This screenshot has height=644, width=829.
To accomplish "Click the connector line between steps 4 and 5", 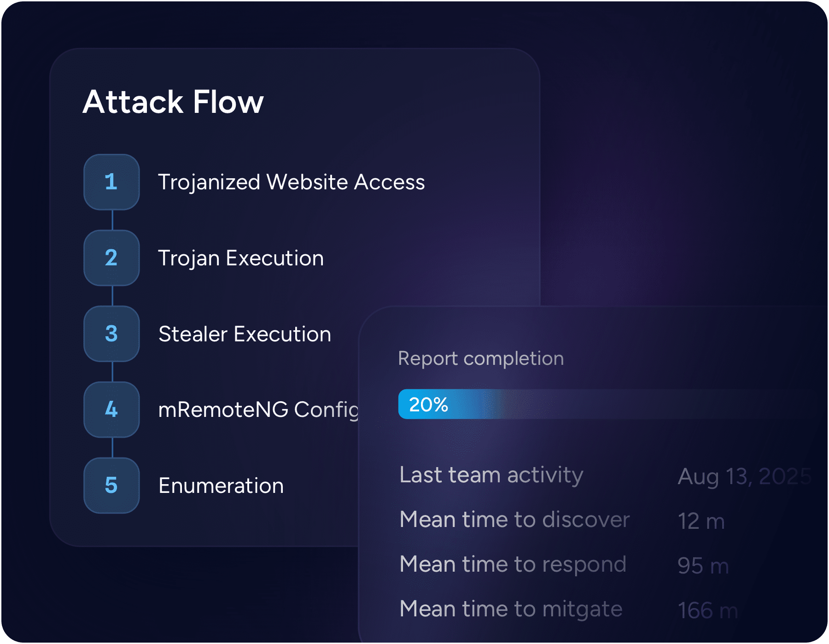I will click(x=111, y=448).
